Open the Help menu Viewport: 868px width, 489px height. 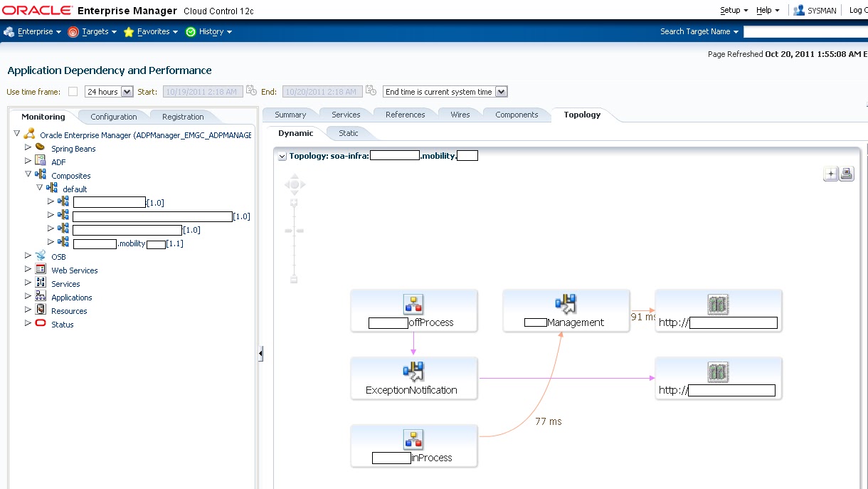click(768, 10)
